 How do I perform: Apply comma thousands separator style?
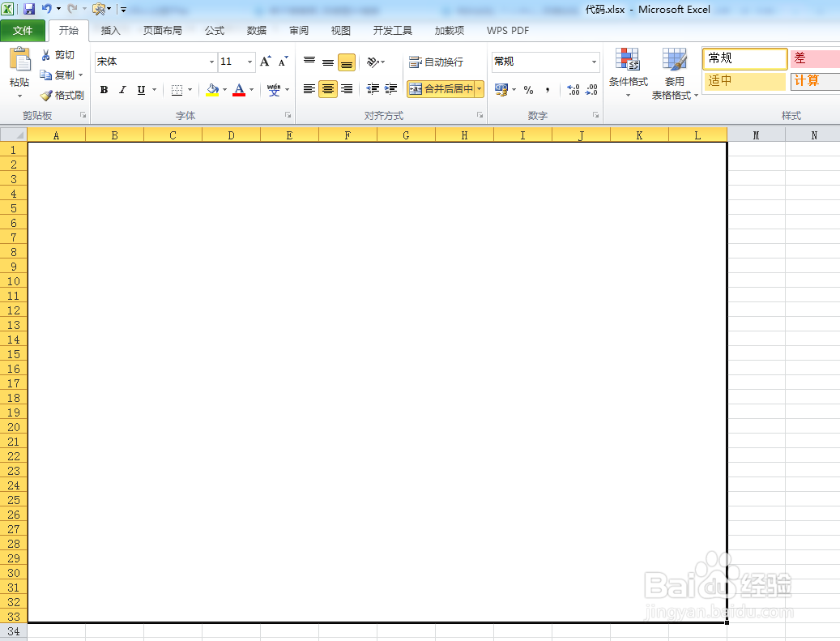point(547,90)
